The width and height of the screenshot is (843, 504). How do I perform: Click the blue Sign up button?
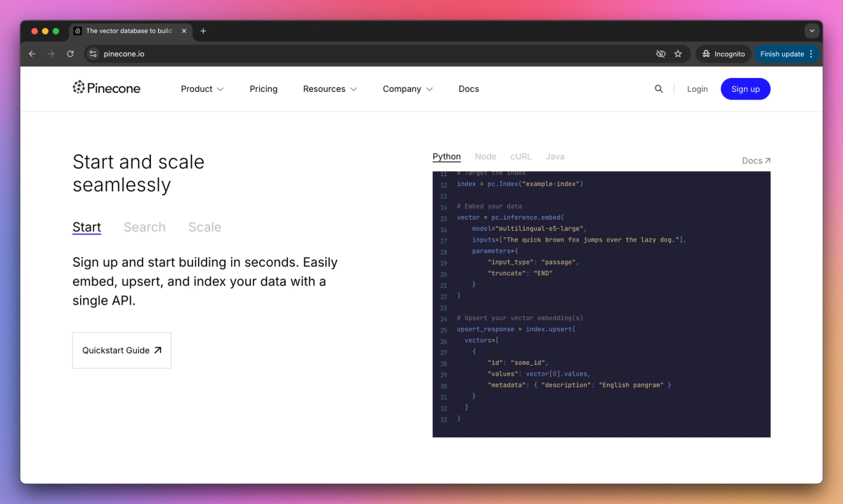[x=745, y=89]
